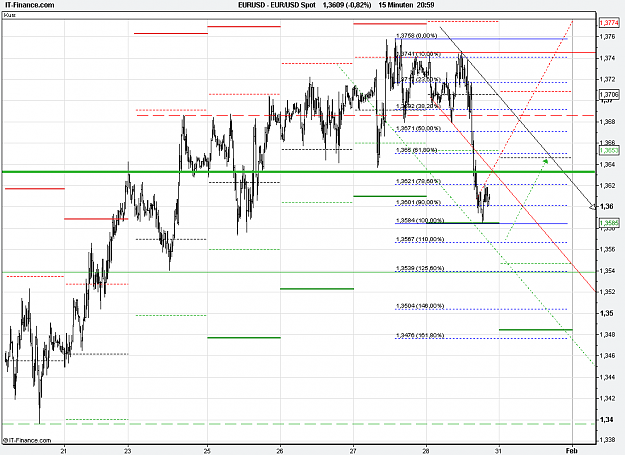Click the Kurs panel label
The height and width of the screenshot is (455, 625).
(x=10, y=15)
